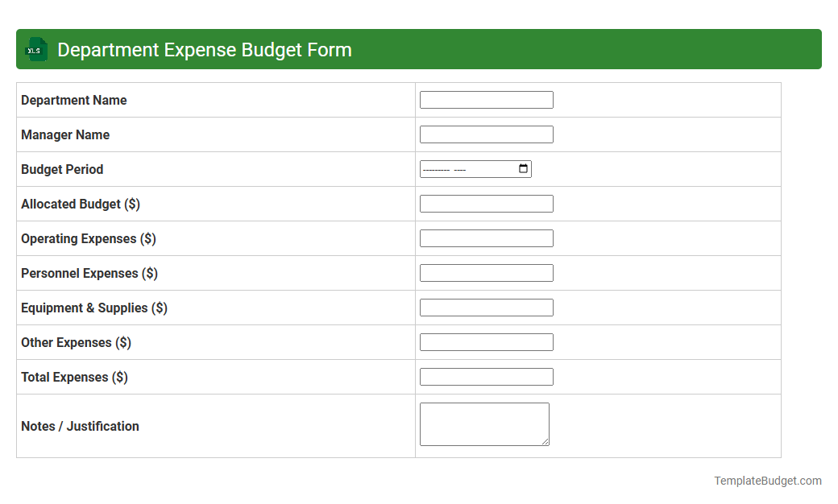Viewport: 838px width, 504px height.
Task: Open the calendar picker for Budget Period
Action: [524, 169]
